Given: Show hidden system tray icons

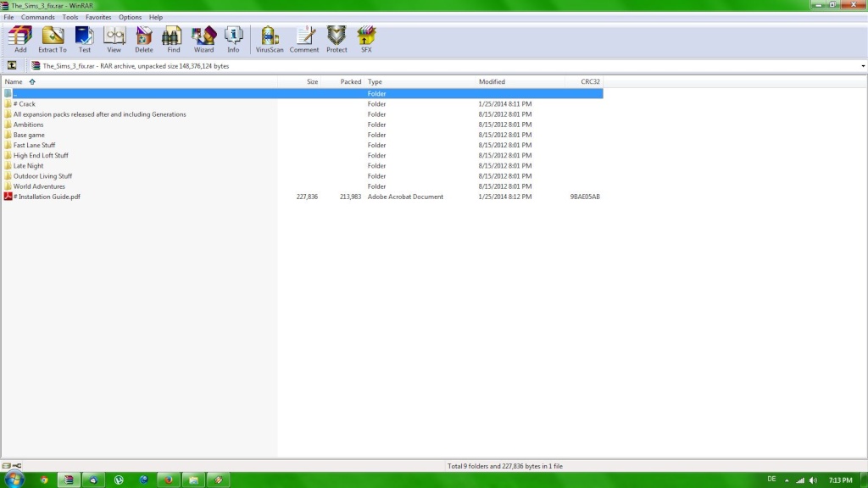Looking at the screenshot, I should (787, 480).
